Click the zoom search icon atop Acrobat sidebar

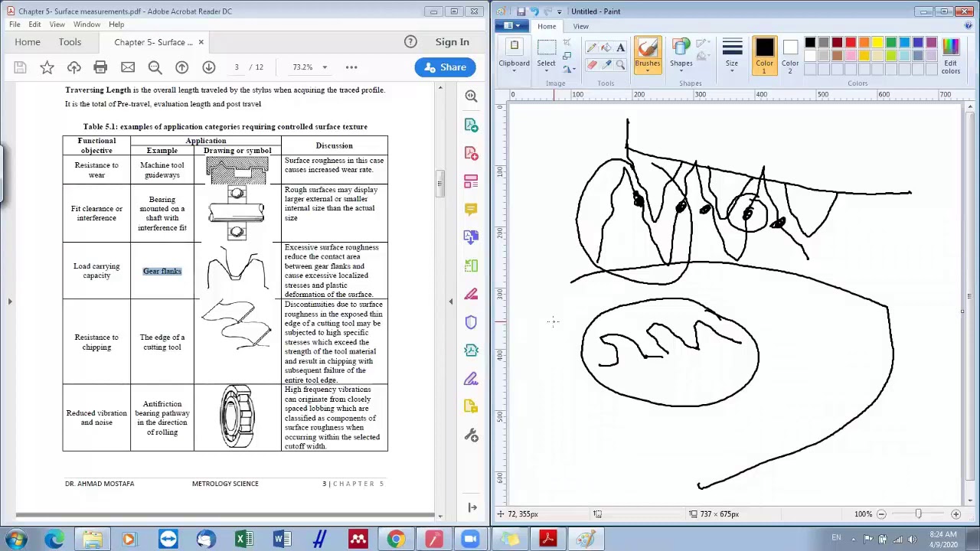[x=471, y=96]
